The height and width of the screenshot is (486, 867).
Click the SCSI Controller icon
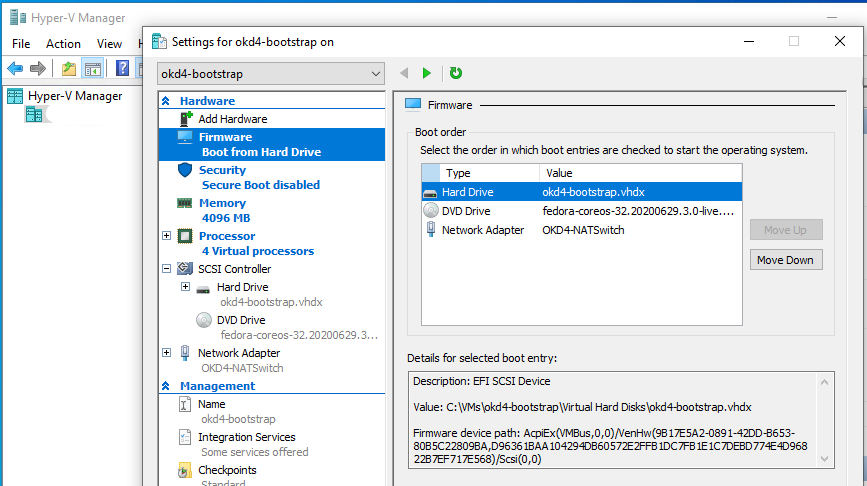click(x=185, y=269)
